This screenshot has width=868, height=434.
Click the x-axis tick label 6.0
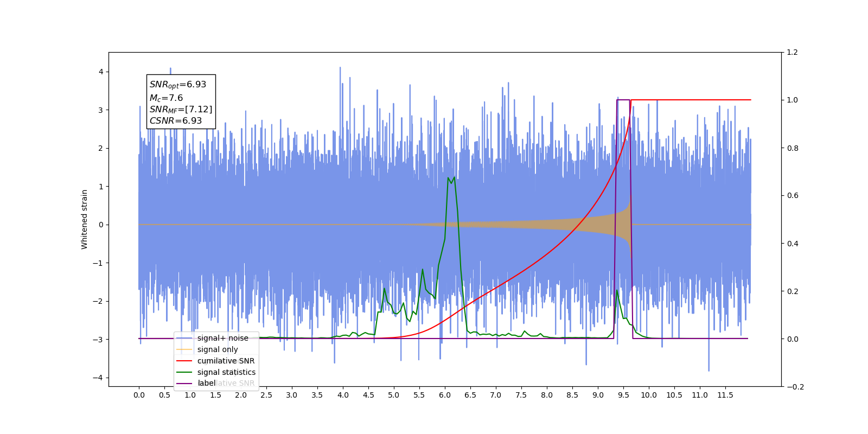pyautogui.click(x=445, y=395)
